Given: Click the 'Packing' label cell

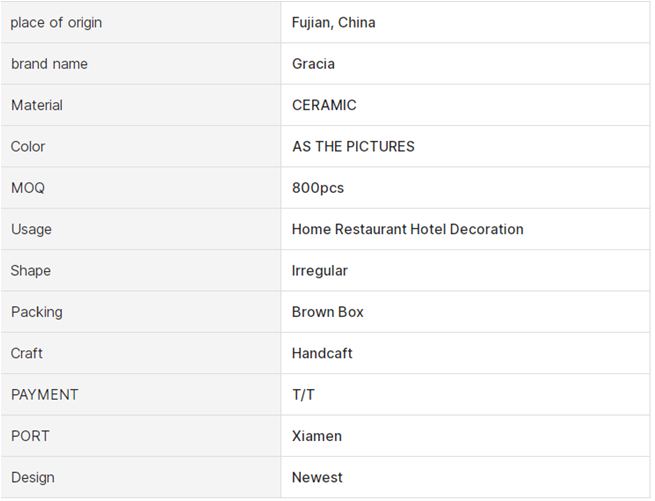Looking at the screenshot, I should point(37,312).
